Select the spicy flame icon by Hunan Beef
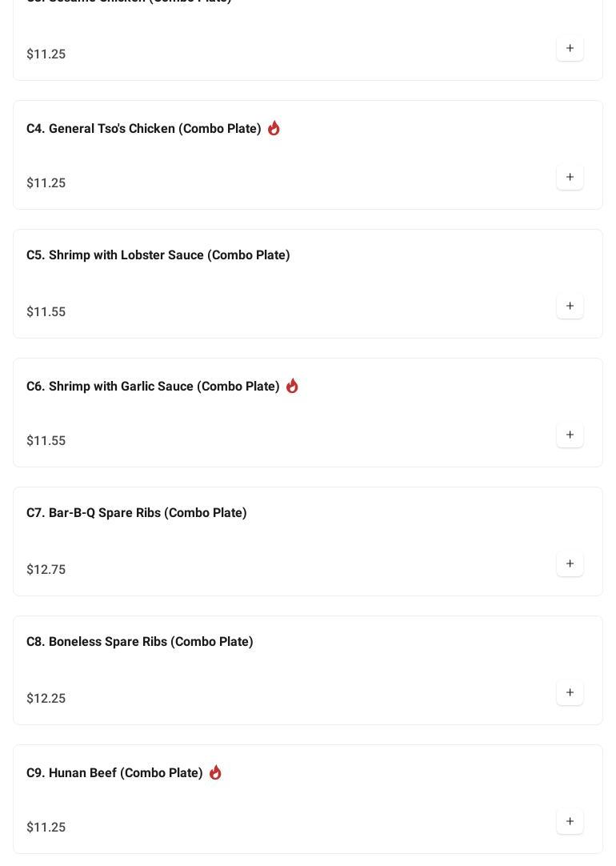This screenshot has height=866, width=616. click(215, 772)
